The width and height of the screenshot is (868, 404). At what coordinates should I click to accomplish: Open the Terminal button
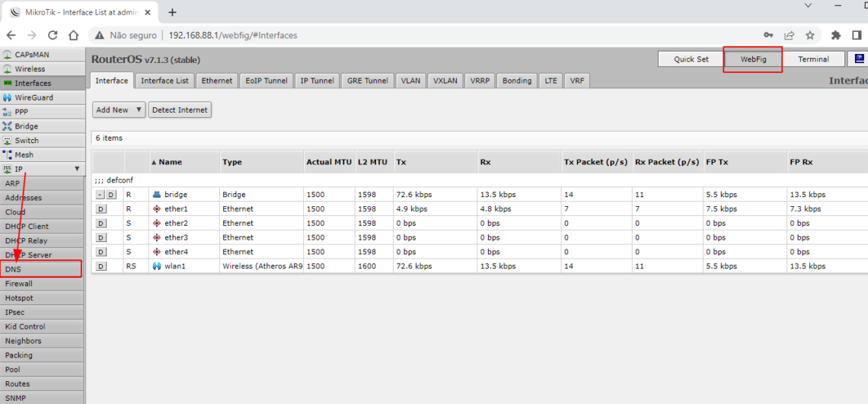[813, 59]
